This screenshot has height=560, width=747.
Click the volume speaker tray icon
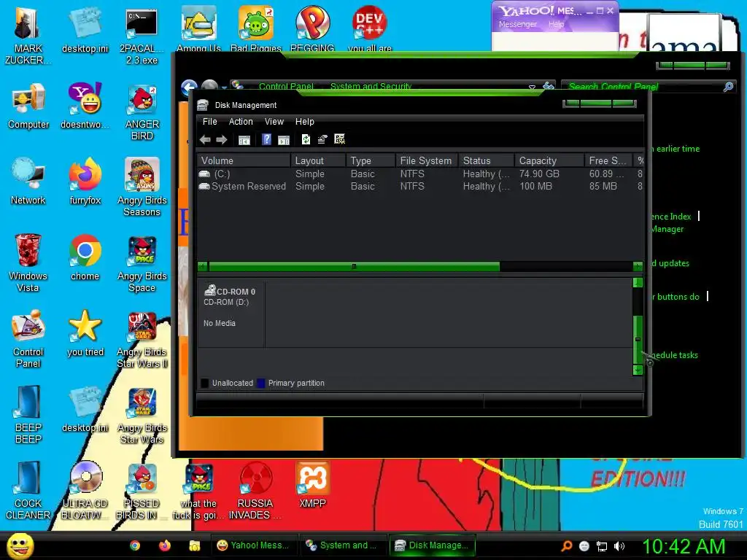point(619,546)
